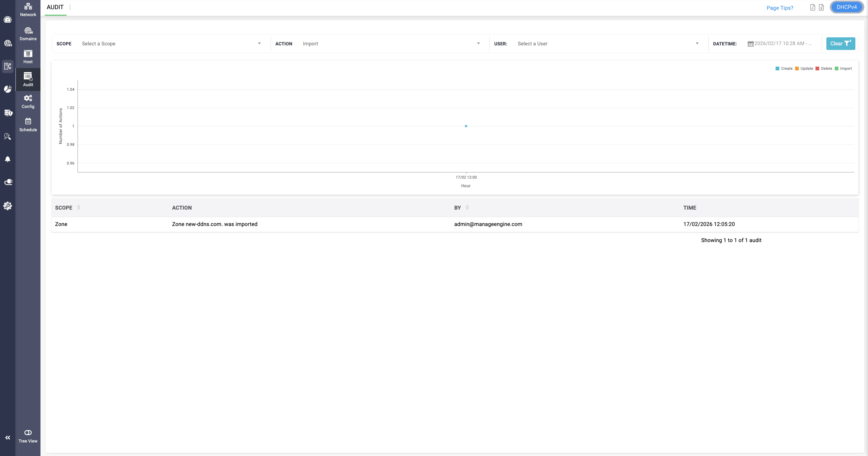Toggle the Tree View switch
The width and height of the screenshot is (868, 456).
coord(28,433)
